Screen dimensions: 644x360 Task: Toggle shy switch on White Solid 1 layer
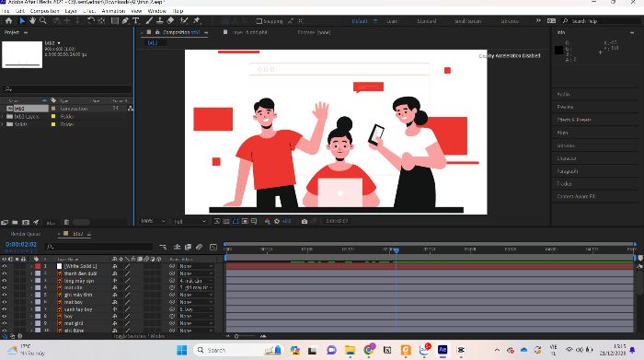(x=115, y=266)
